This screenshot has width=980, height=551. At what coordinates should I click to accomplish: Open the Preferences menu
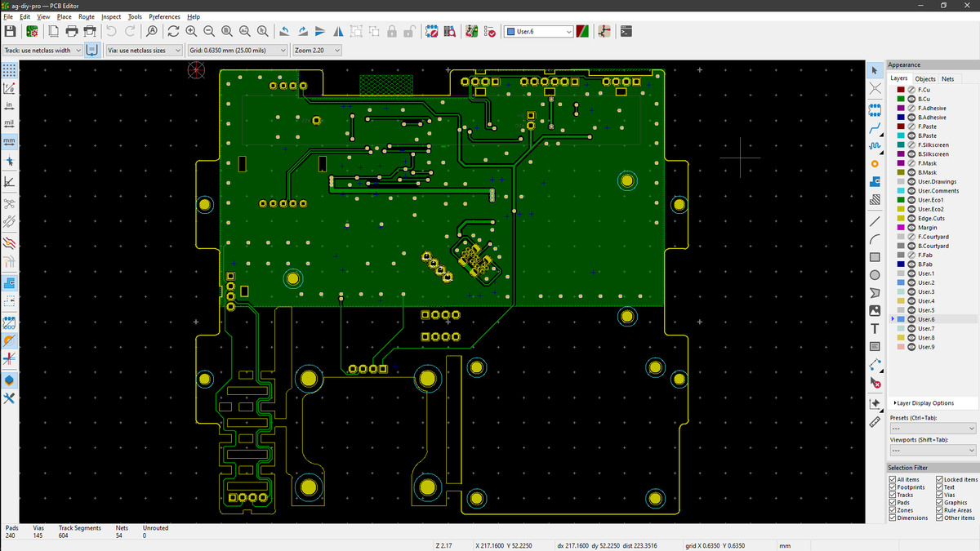point(165,16)
